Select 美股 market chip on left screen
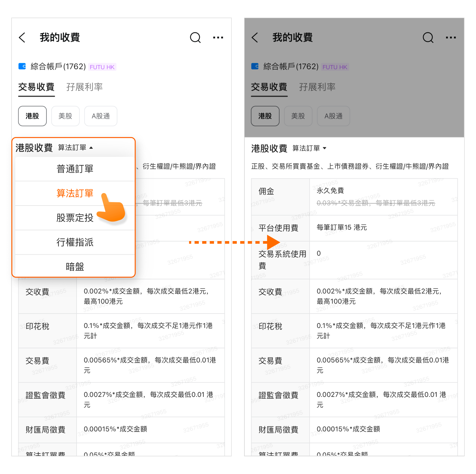476x474 pixels. tap(65, 116)
